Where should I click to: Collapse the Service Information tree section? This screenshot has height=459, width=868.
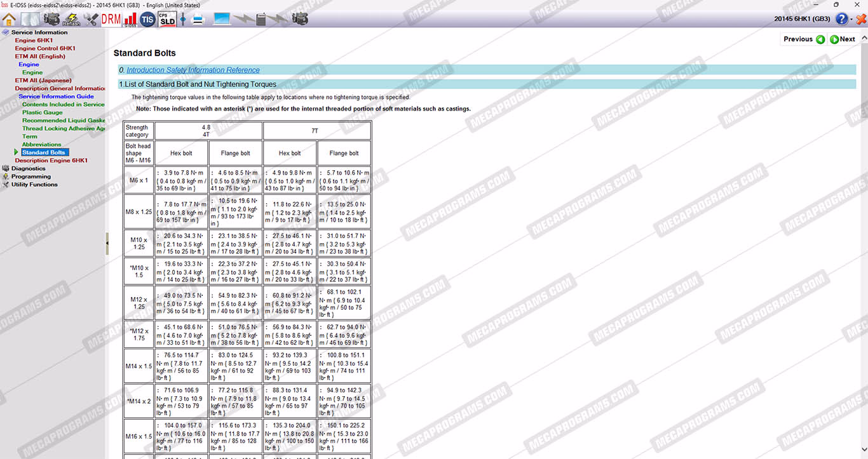point(6,32)
